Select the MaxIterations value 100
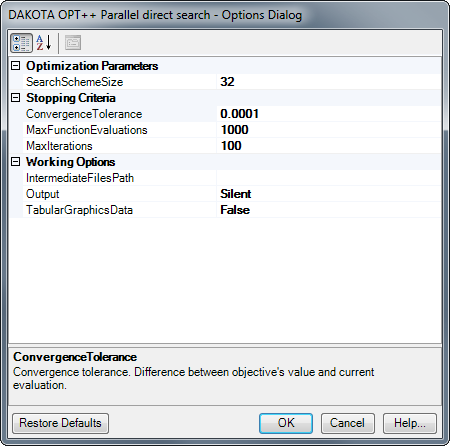The width and height of the screenshot is (450, 446). click(x=329, y=146)
